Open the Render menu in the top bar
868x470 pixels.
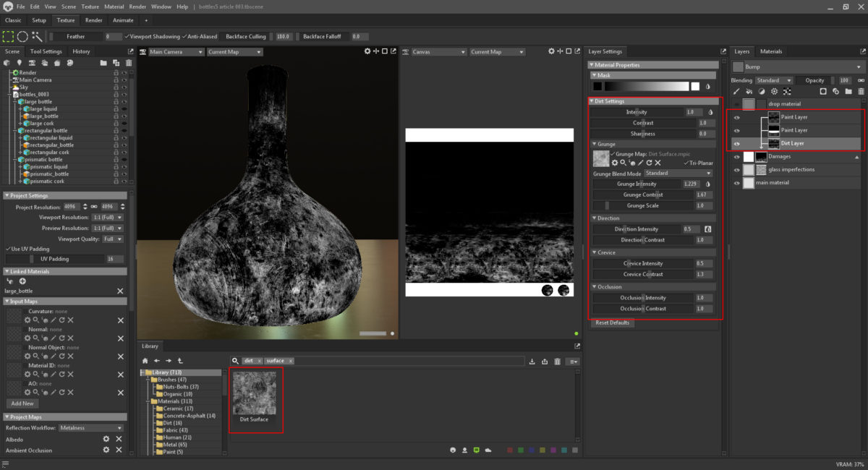click(x=137, y=6)
